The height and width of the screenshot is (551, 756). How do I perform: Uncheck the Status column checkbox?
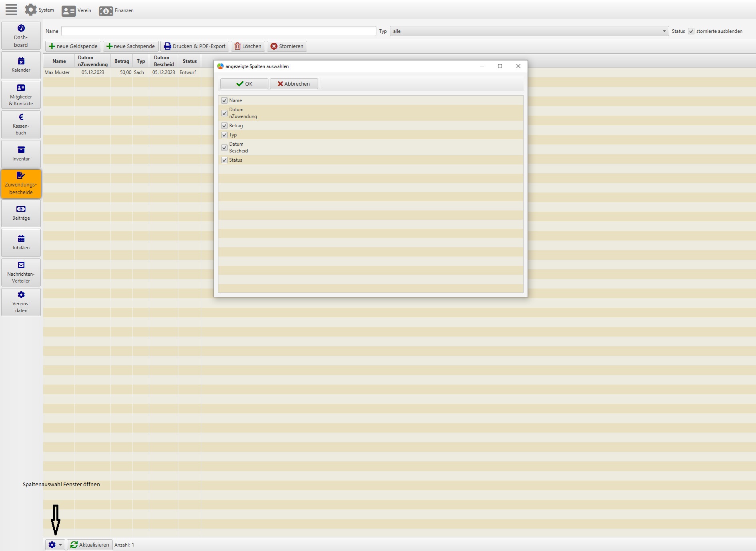[224, 160]
